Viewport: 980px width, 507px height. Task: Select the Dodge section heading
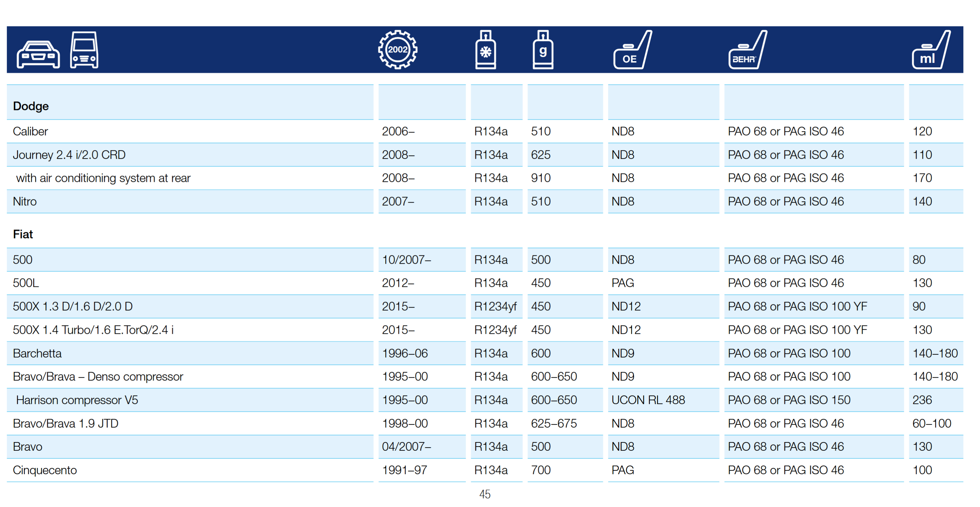(x=31, y=106)
